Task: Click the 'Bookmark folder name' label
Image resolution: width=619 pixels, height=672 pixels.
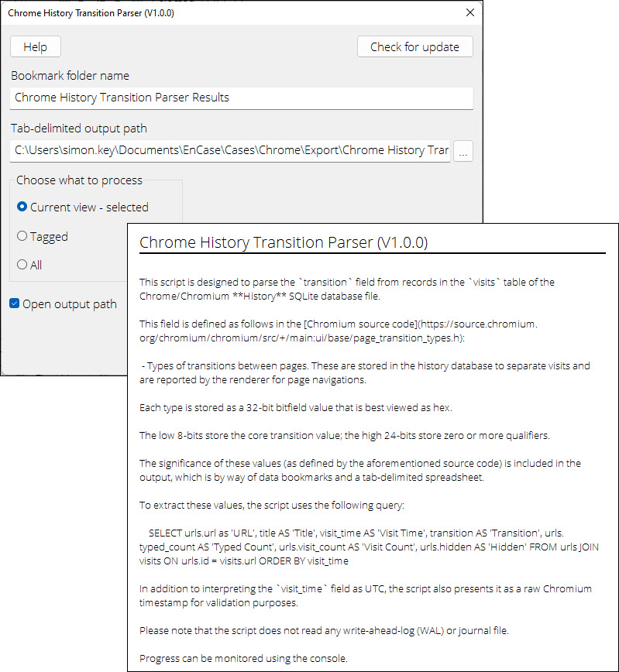Action: (x=70, y=76)
